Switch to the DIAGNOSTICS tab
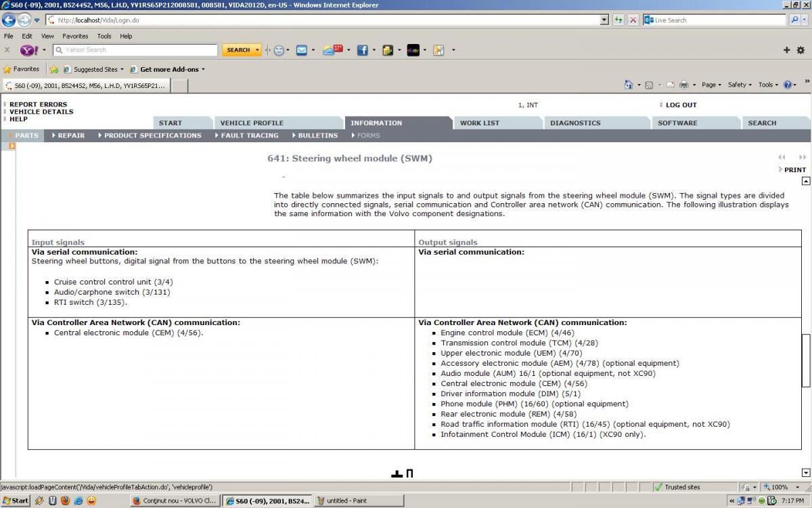 pos(575,123)
